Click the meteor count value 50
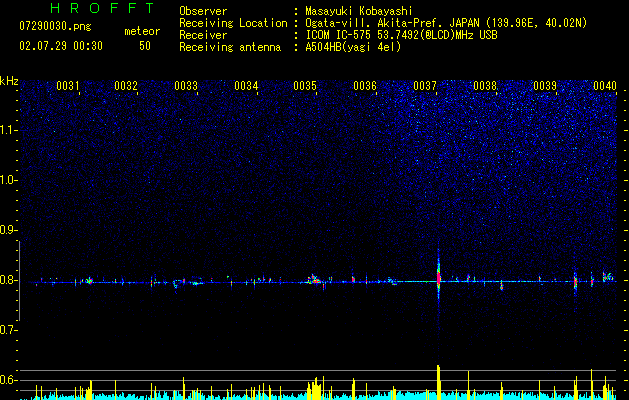 pos(145,46)
